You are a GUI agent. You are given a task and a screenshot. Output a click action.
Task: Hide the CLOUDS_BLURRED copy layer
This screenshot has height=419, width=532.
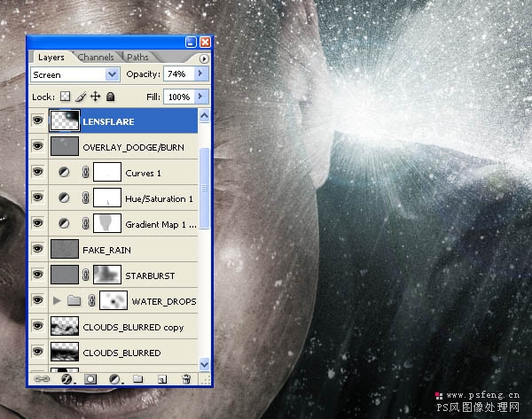pyautogui.click(x=38, y=326)
